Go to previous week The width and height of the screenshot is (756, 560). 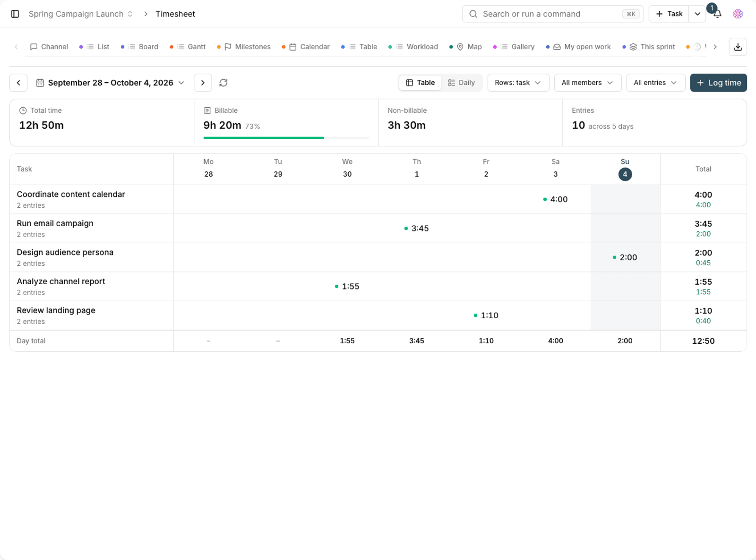point(18,83)
